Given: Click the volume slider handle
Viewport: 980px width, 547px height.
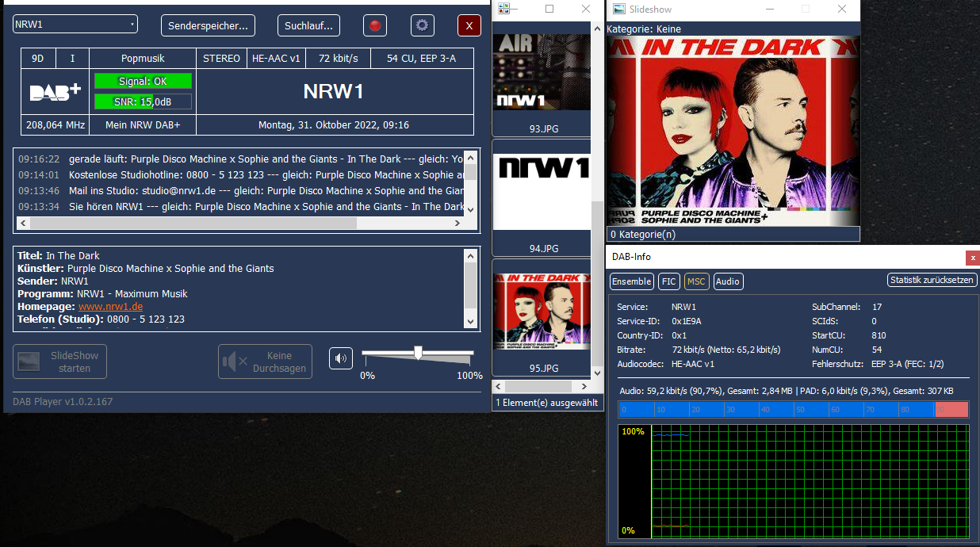Looking at the screenshot, I should tap(418, 353).
